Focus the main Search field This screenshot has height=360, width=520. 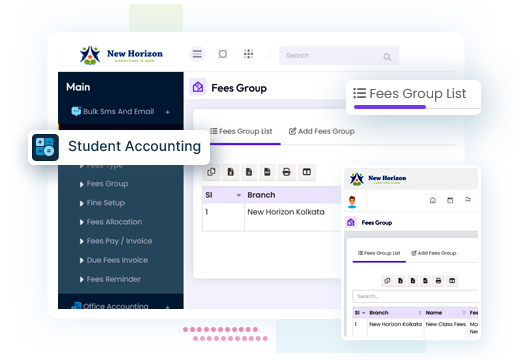coord(339,55)
